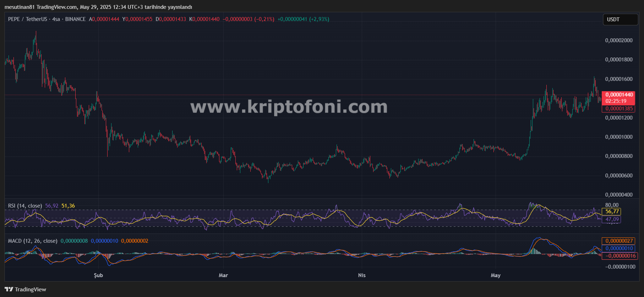Click the Mar month label on time axis

(x=223, y=275)
